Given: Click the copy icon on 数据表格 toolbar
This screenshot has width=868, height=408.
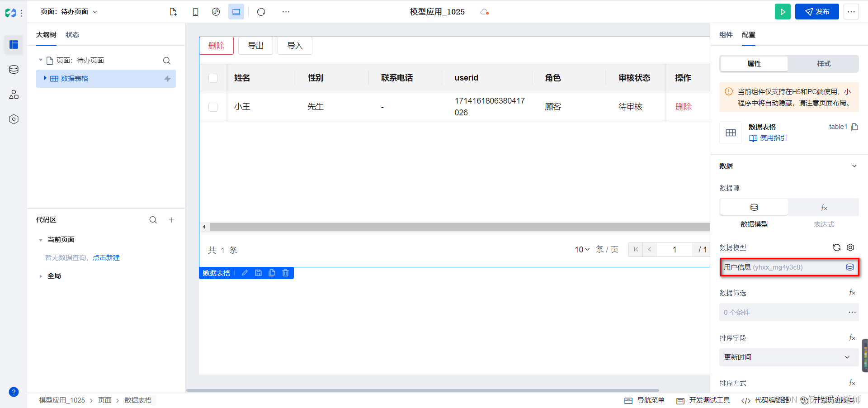Looking at the screenshot, I should tap(272, 273).
